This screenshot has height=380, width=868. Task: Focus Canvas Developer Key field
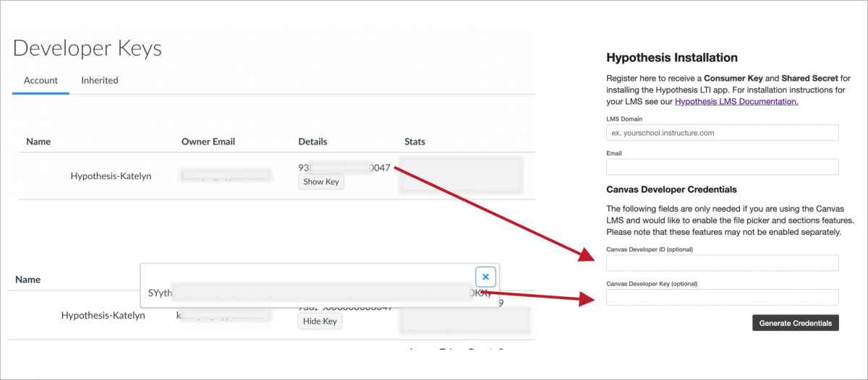(x=723, y=297)
